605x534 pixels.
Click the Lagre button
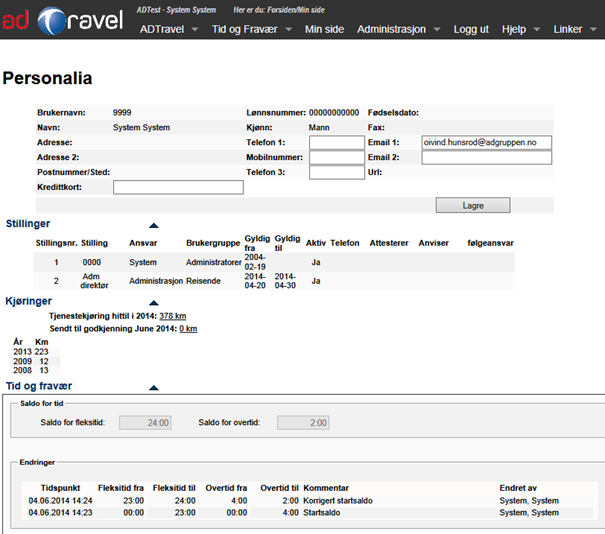coord(473,205)
